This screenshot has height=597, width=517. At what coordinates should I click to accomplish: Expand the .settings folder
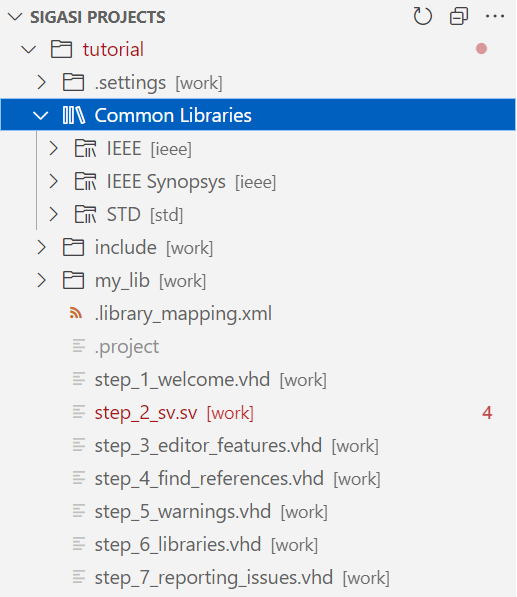pos(41,82)
